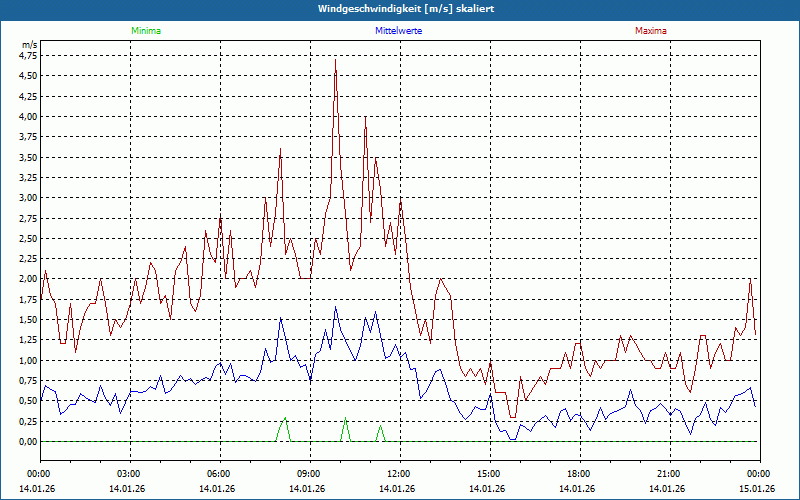Click the 3,50 y-axis value
Viewport: 800px width, 500px height.
[29, 158]
